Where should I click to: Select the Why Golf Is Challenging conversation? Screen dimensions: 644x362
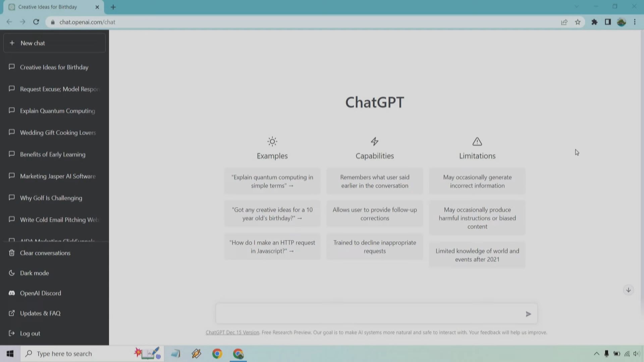click(51, 198)
